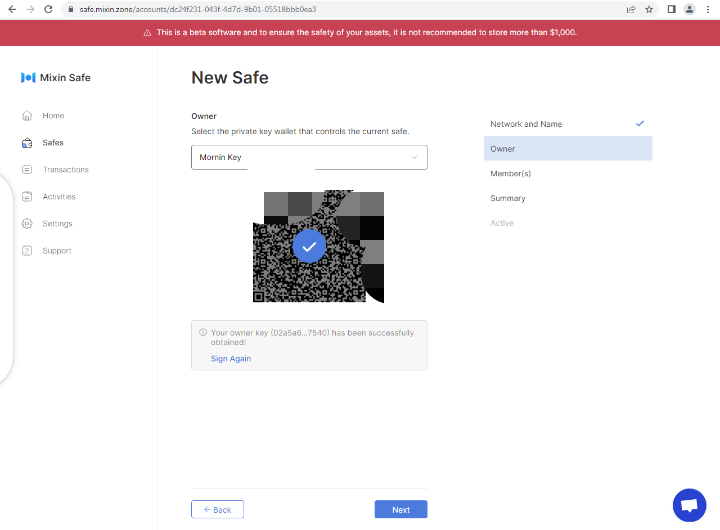720x530 pixels.
Task: Select the Network and Name step
Action: coord(526,124)
